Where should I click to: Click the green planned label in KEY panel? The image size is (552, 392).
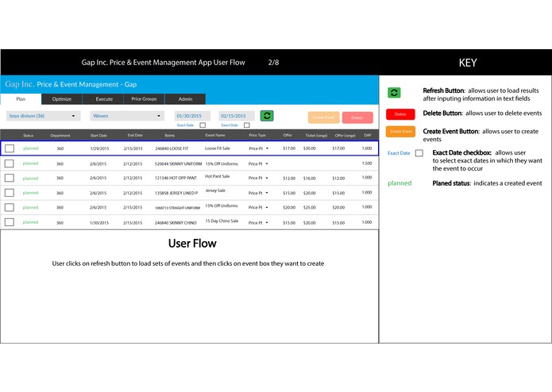400,183
